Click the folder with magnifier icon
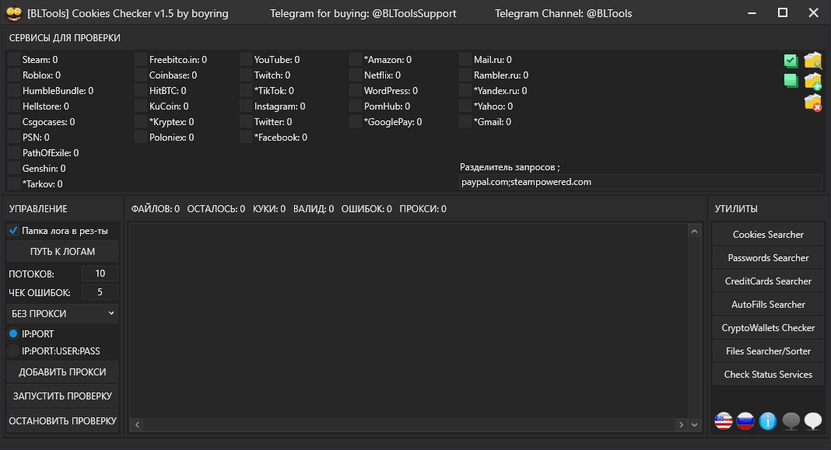 [x=812, y=60]
